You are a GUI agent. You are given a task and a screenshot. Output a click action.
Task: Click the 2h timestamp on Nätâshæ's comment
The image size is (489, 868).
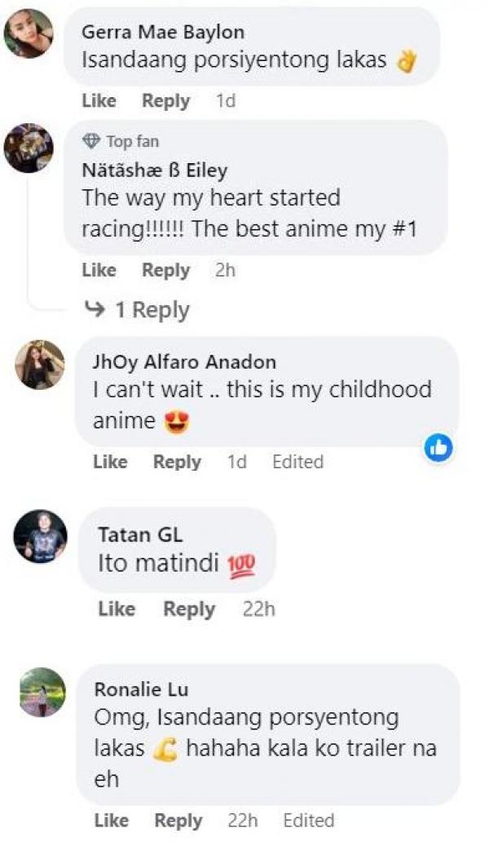225,270
